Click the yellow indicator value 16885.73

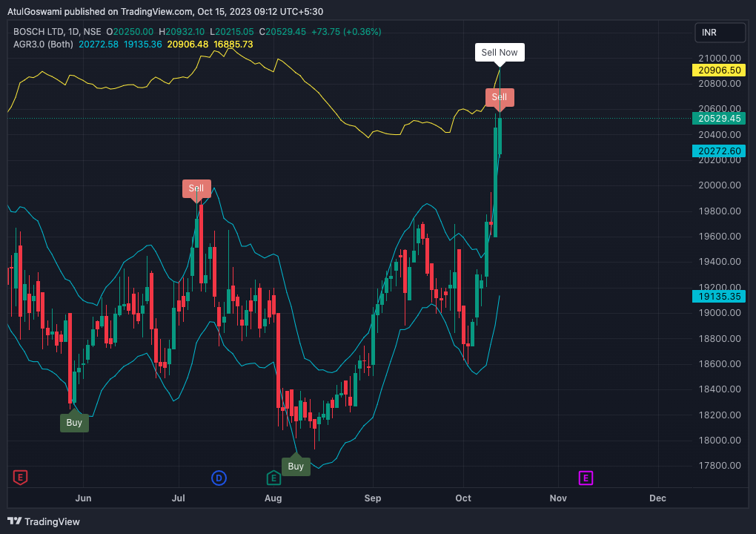point(233,44)
